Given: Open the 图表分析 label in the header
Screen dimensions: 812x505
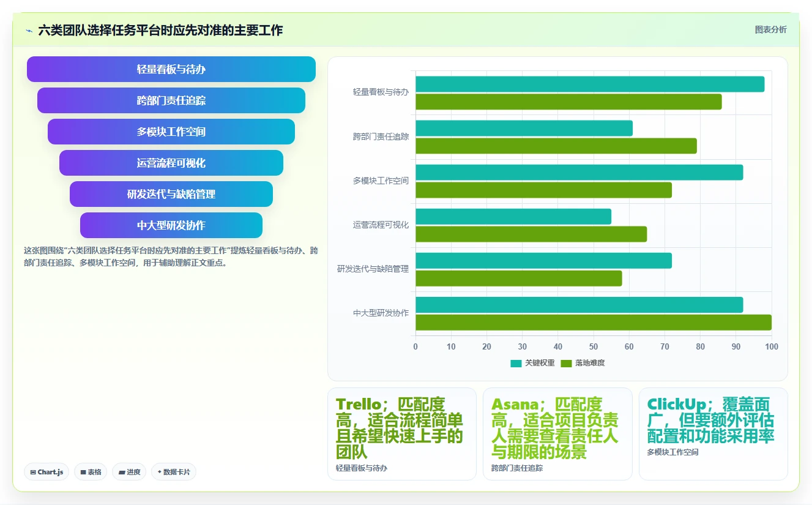Looking at the screenshot, I should click(770, 29).
